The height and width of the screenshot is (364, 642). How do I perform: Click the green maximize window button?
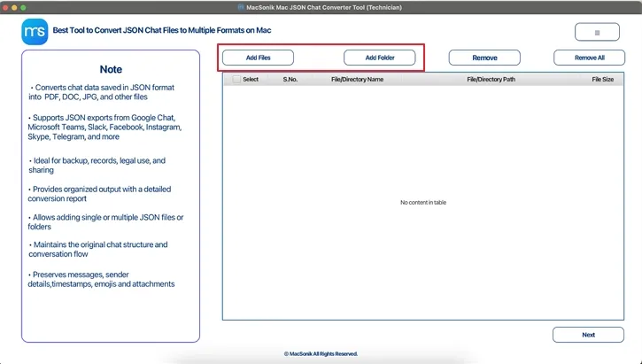tap(23, 7)
